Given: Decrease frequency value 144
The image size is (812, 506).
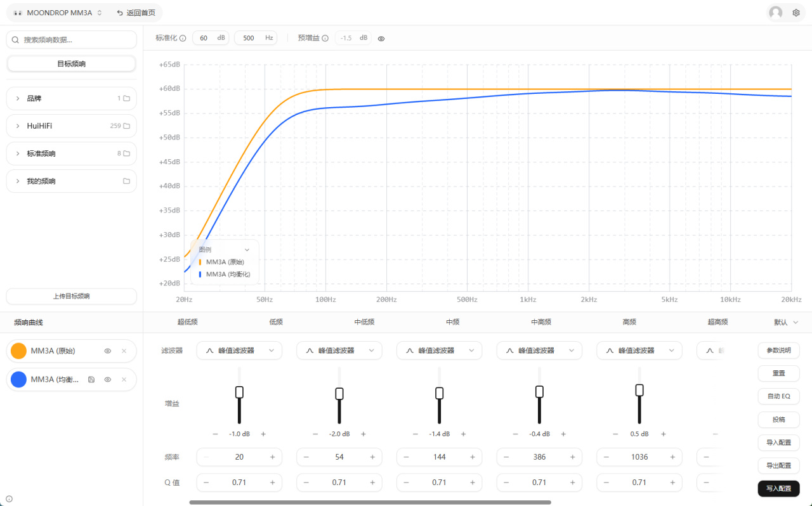Looking at the screenshot, I should (x=407, y=457).
